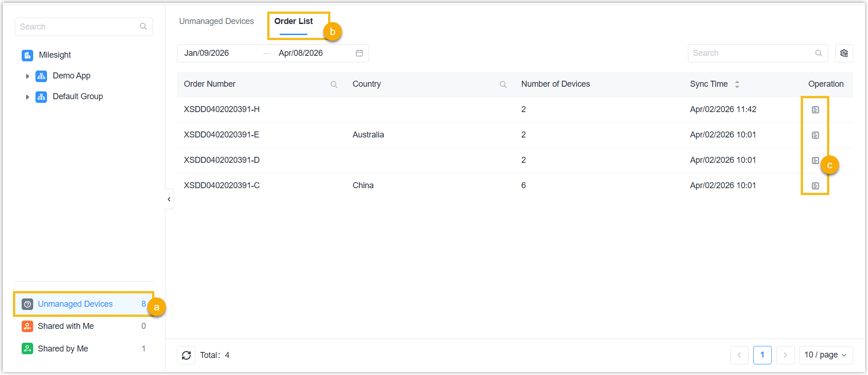
Task: Expand the Default Group tree node
Action: (27, 97)
